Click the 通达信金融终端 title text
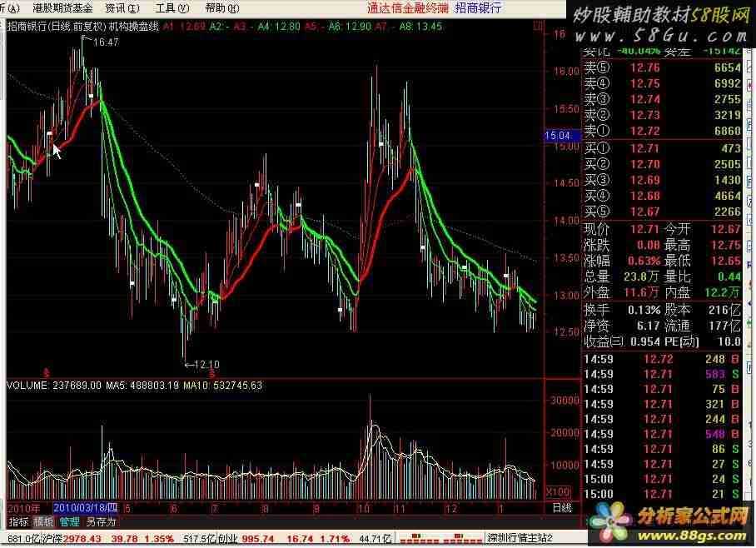Viewport: 756px width, 548px height. pos(407,8)
